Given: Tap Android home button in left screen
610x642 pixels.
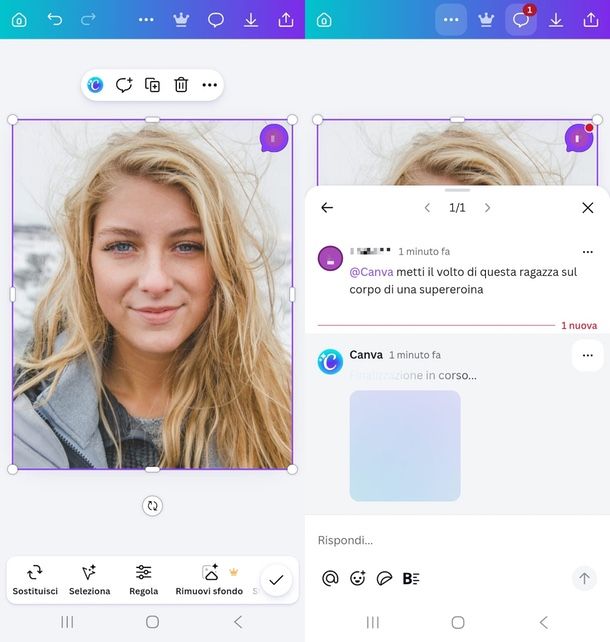Looking at the screenshot, I should 152,622.
